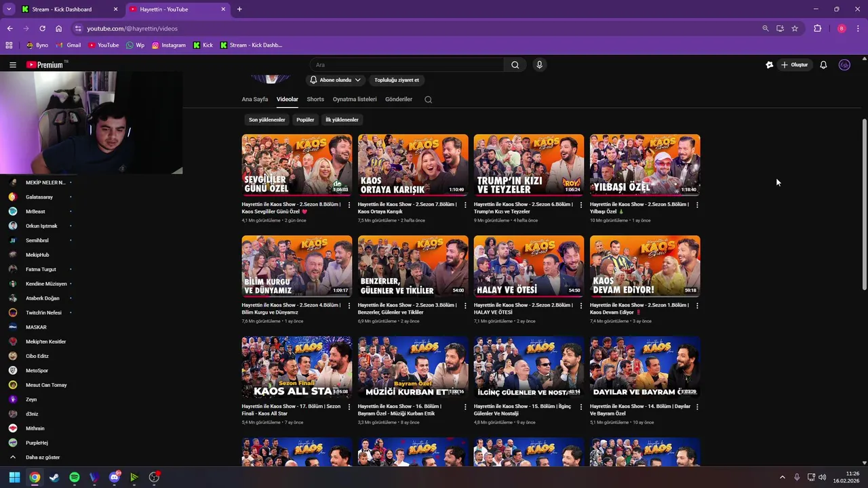This screenshot has width=868, height=488.
Task: Open the notifications bell
Action: click(x=823, y=65)
